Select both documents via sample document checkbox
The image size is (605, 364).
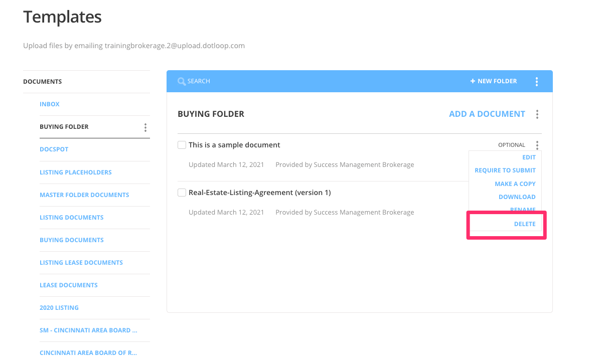pos(182,144)
